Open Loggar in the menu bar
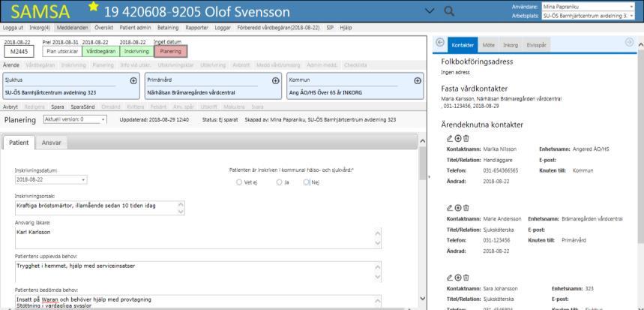The image size is (644, 310). [x=223, y=28]
